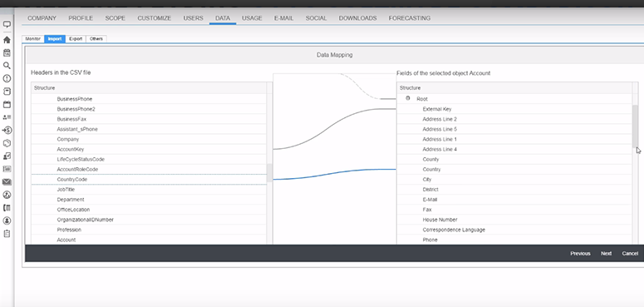Select the District field
The image size is (644, 307).
[x=514, y=190]
